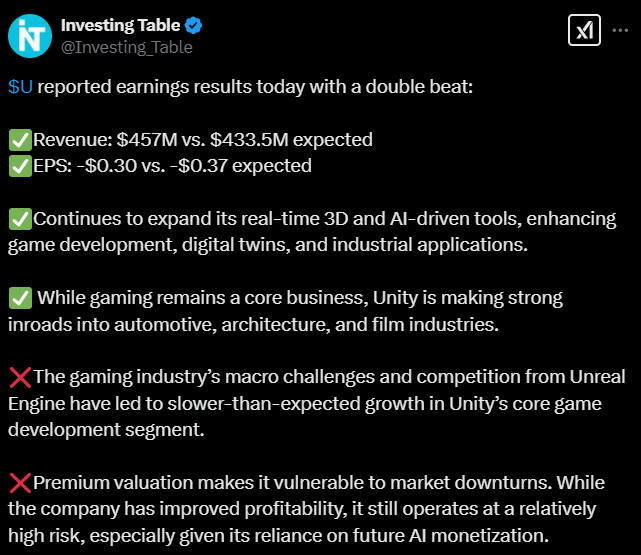Image resolution: width=641 pixels, height=555 pixels.
Task: Click the blue verified badge
Action: (194, 25)
